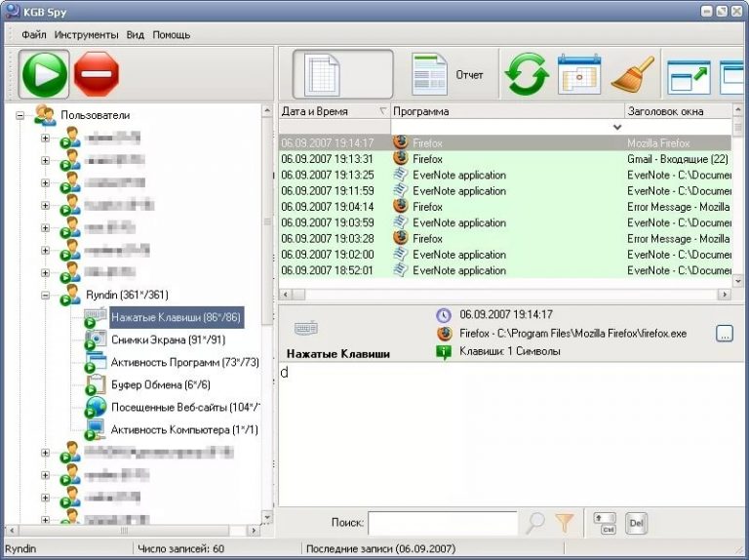The image size is (749, 560).
Task: Open the Отчет report view
Action: 448,74
